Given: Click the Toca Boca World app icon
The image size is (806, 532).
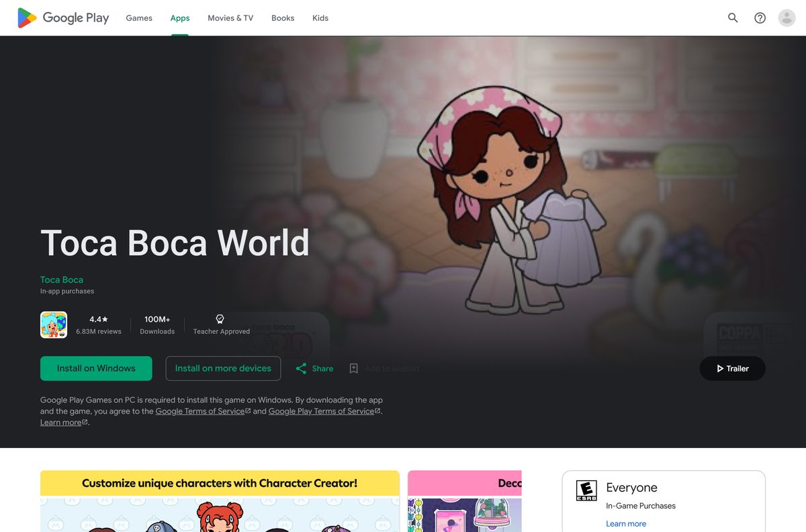Looking at the screenshot, I should (x=54, y=324).
